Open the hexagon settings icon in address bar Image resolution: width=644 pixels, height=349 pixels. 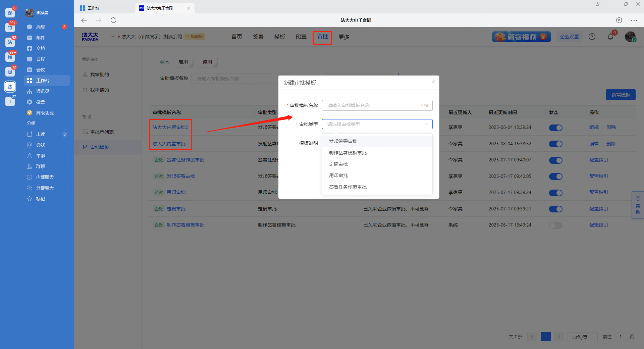[619, 20]
